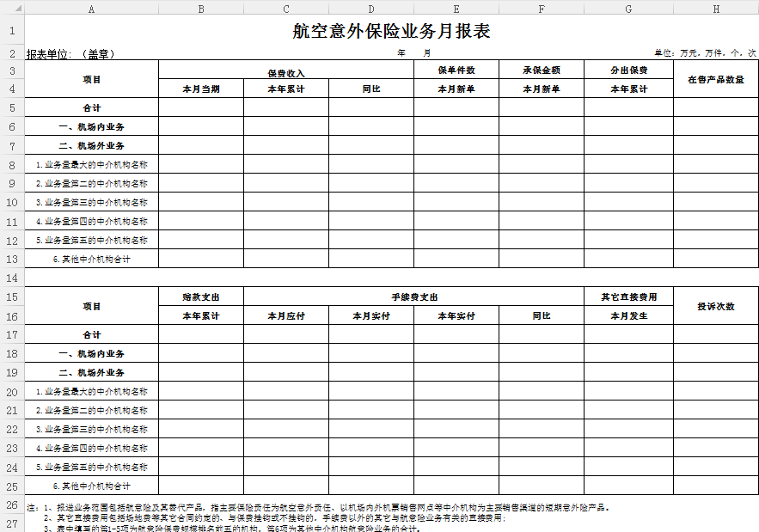The width and height of the screenshot is (759, 532).
Task: Click the 分出保费 header cell
Action: 628,70
